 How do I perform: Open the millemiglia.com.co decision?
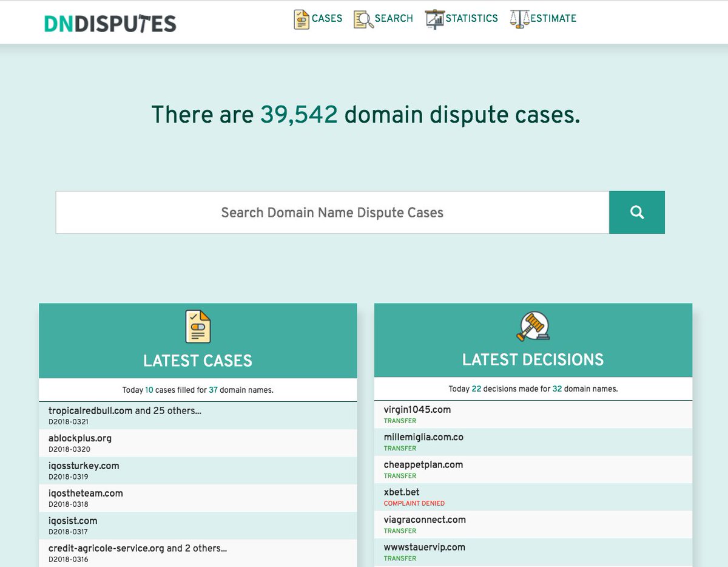[x=533, y=442]
